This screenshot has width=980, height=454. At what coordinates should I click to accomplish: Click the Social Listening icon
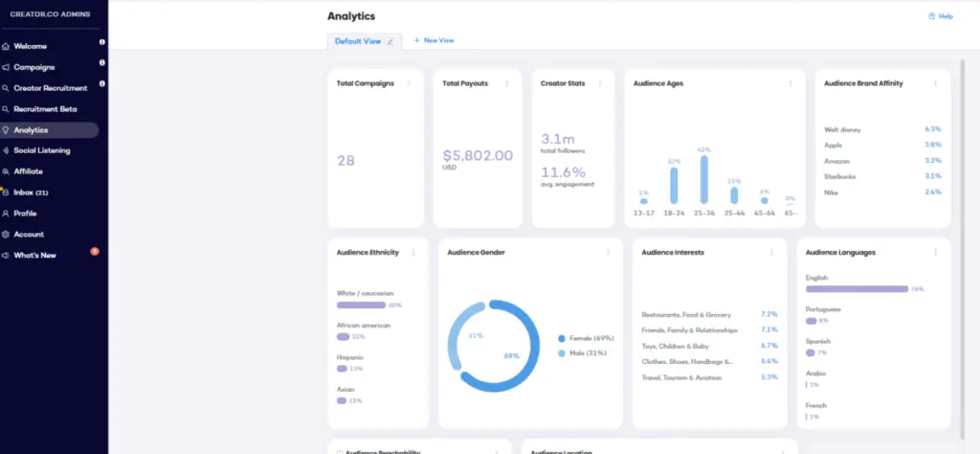(x=6, y=150)
